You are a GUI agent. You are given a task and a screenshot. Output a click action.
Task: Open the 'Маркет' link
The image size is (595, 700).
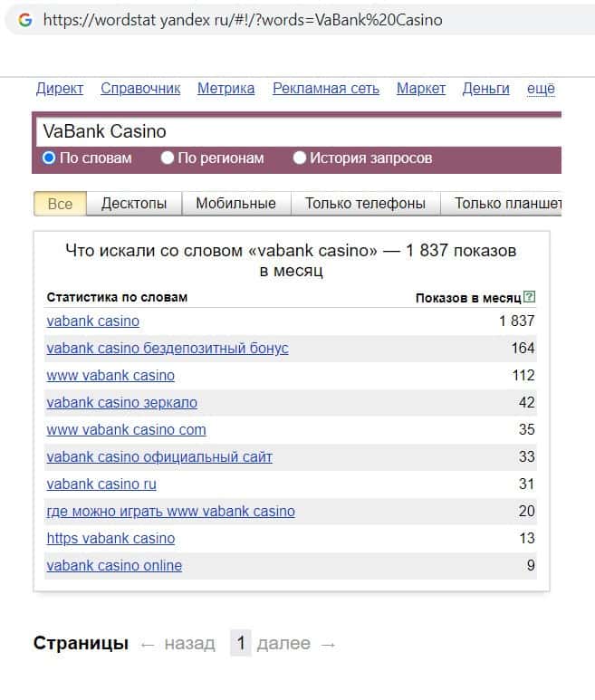(421, 89)
